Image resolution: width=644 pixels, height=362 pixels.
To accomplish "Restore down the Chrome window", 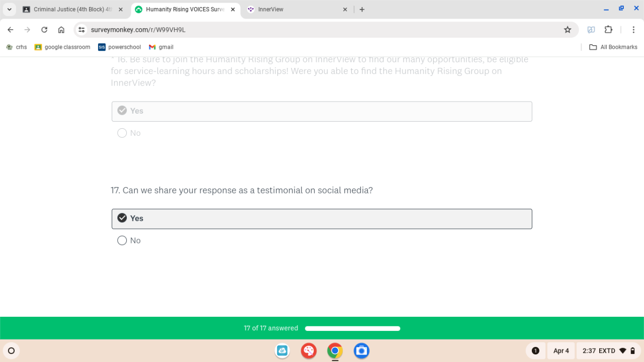I will coord(621,9).
